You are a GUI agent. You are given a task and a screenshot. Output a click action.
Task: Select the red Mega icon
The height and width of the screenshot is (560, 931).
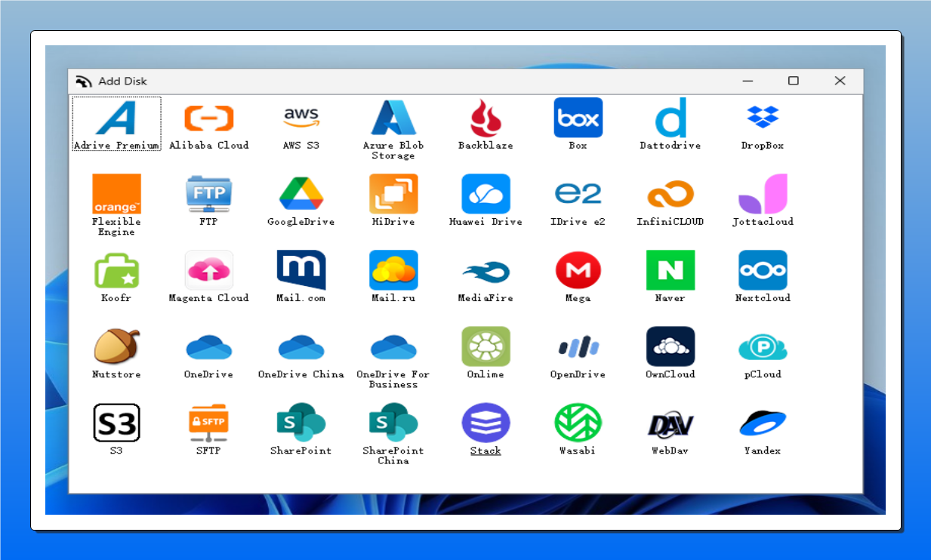578,270
